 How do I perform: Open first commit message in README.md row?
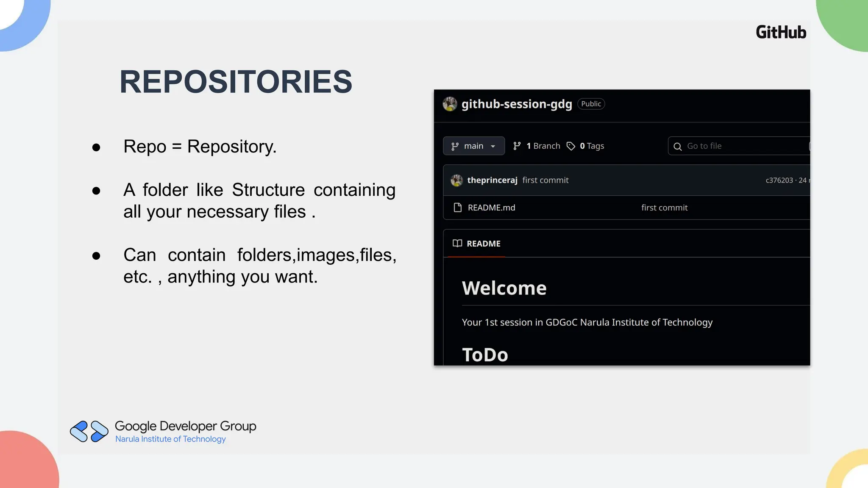pyautogui.click(x=664, y=208)
